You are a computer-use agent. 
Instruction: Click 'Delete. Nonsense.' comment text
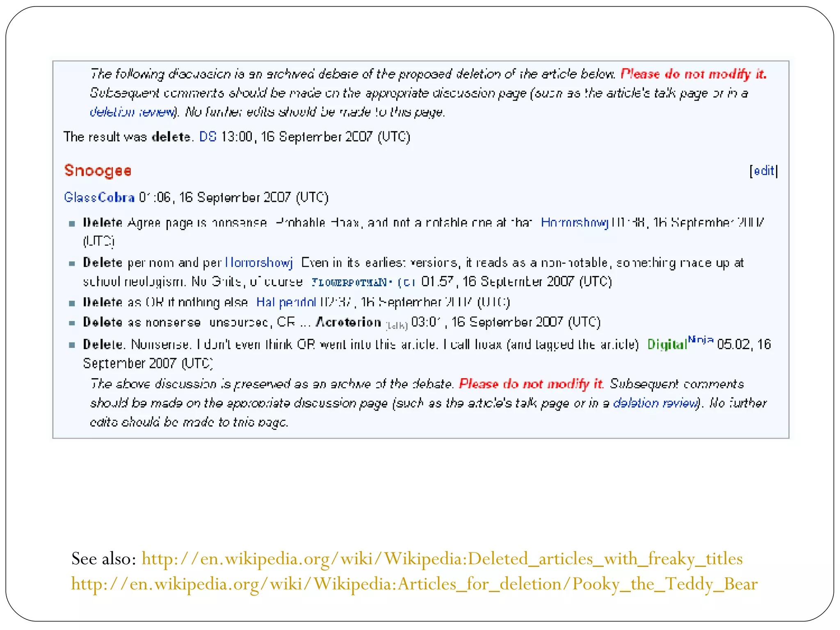click(137, 345)
